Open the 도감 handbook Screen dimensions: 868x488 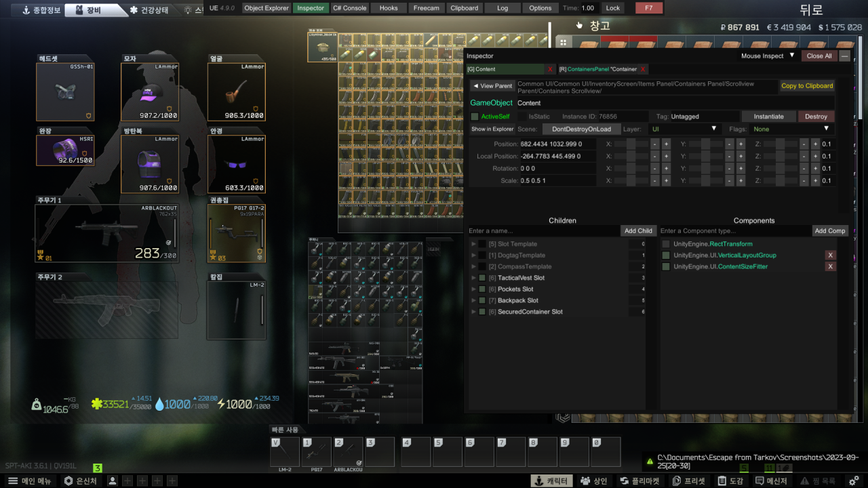point(731,481)
